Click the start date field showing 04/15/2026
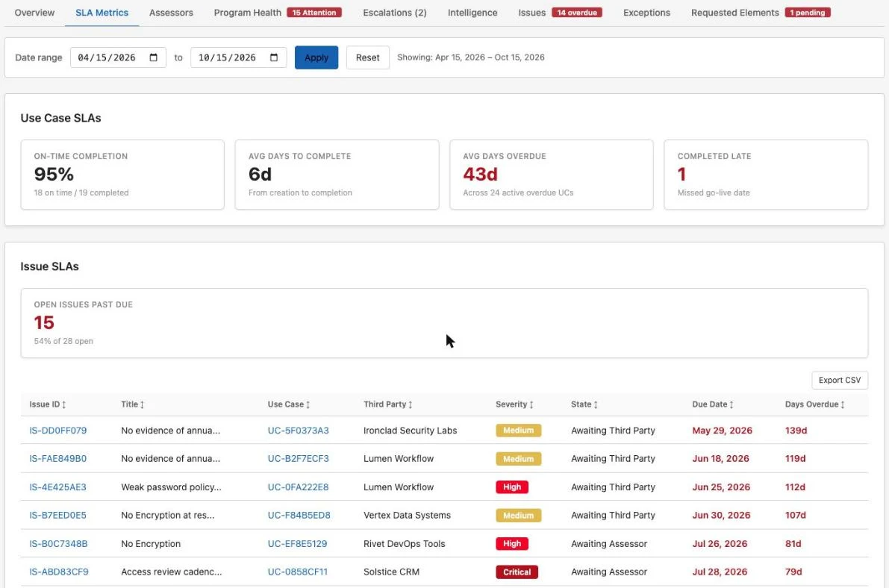 coord(118,57)
